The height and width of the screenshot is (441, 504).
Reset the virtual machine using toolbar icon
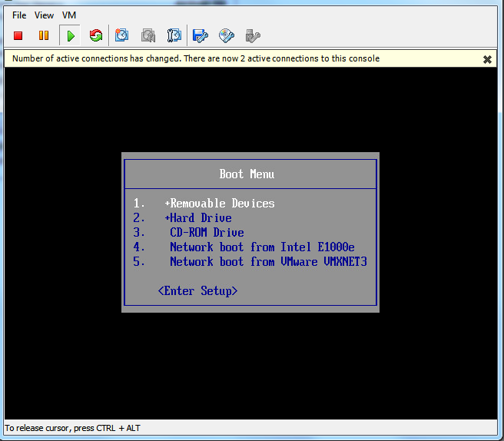95,35
